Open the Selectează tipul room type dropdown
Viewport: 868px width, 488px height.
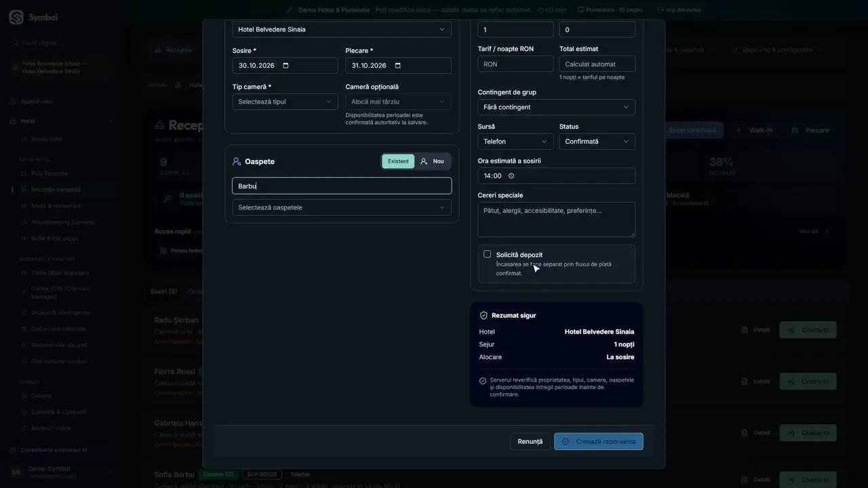click(285, 102)
